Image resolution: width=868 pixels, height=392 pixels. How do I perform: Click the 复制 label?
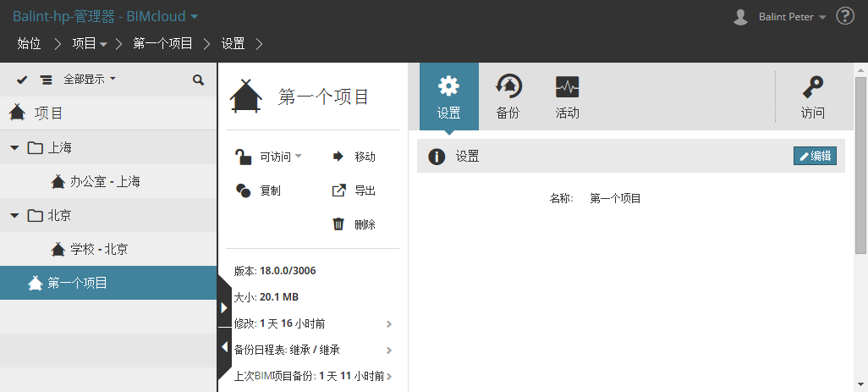[270, 191]
